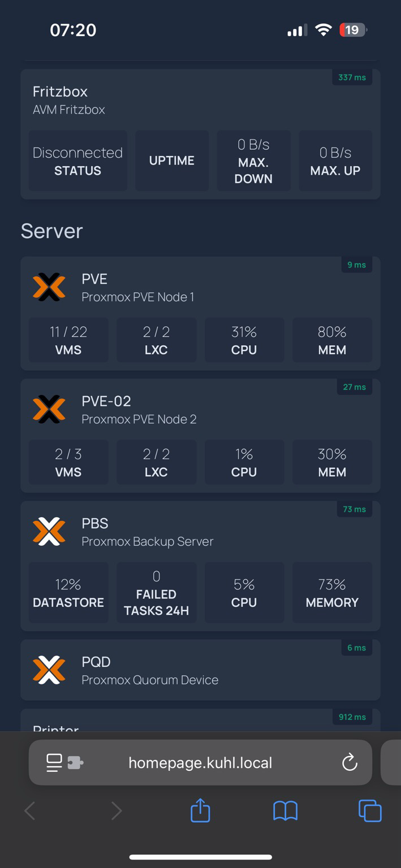Tap PBS Failed Tasks 24H block
401x868 pixels.
156,593
